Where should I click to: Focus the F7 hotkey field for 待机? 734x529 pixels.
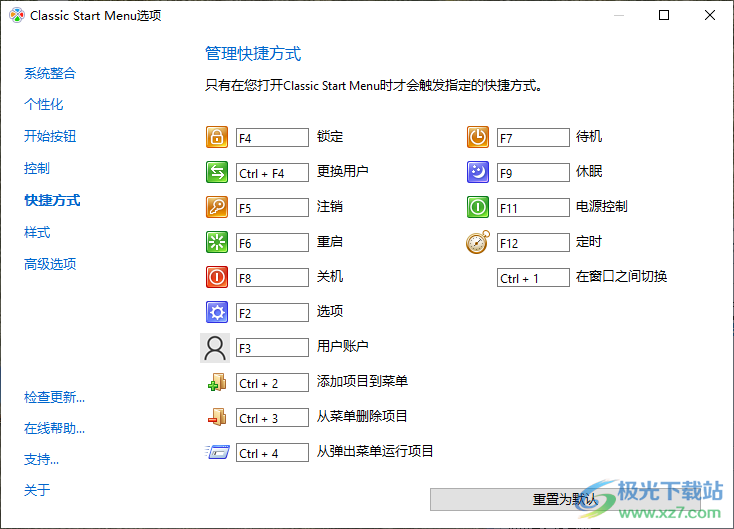point(533,138)
